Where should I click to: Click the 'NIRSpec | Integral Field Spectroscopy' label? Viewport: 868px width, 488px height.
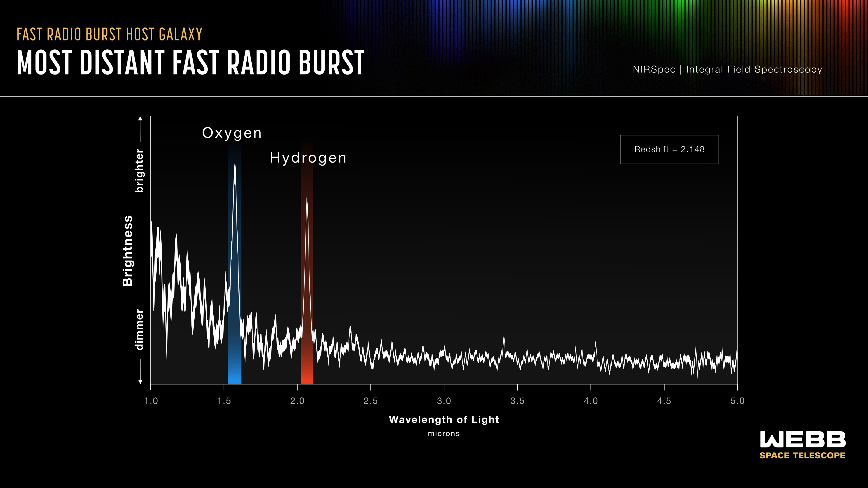click(x=727, y=69)
